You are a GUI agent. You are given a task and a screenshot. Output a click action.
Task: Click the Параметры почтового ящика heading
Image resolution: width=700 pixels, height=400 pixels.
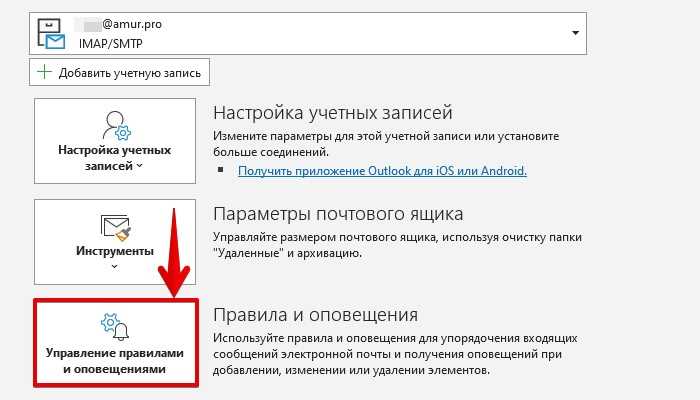338,214
